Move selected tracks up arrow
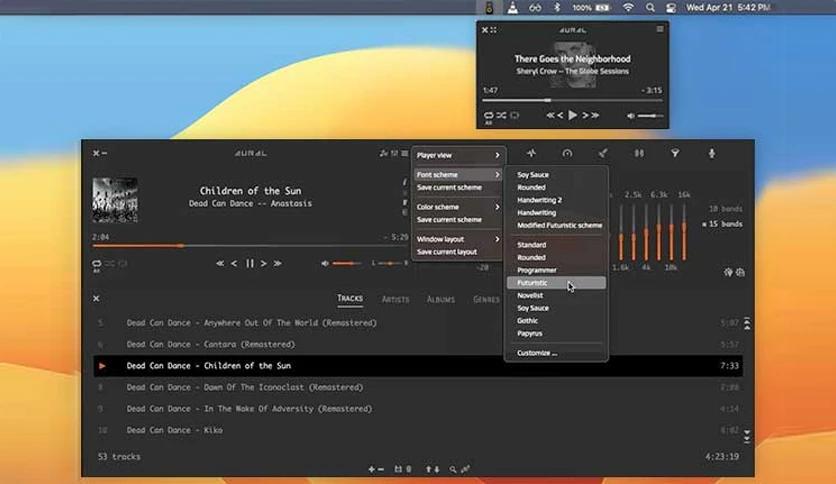Screen dimensions: 836x484 pyautogui.click(x=428, y=469)
